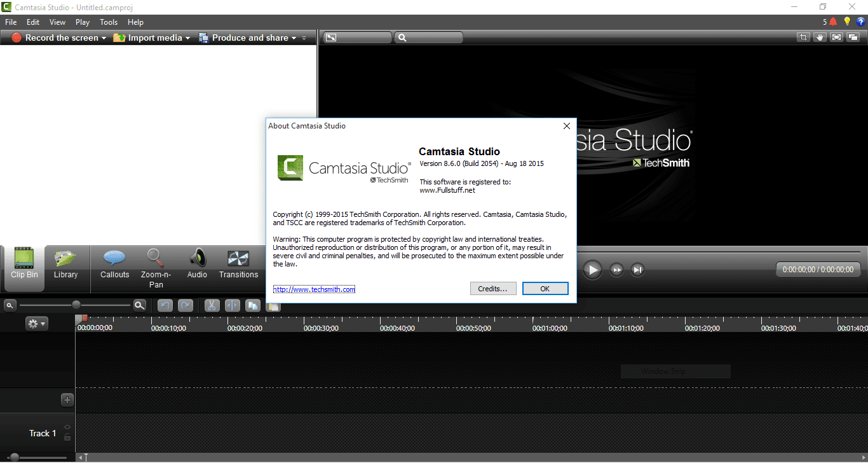Open the View menu
This screenshot has width=868, height=463.
(x=58, y=22)
